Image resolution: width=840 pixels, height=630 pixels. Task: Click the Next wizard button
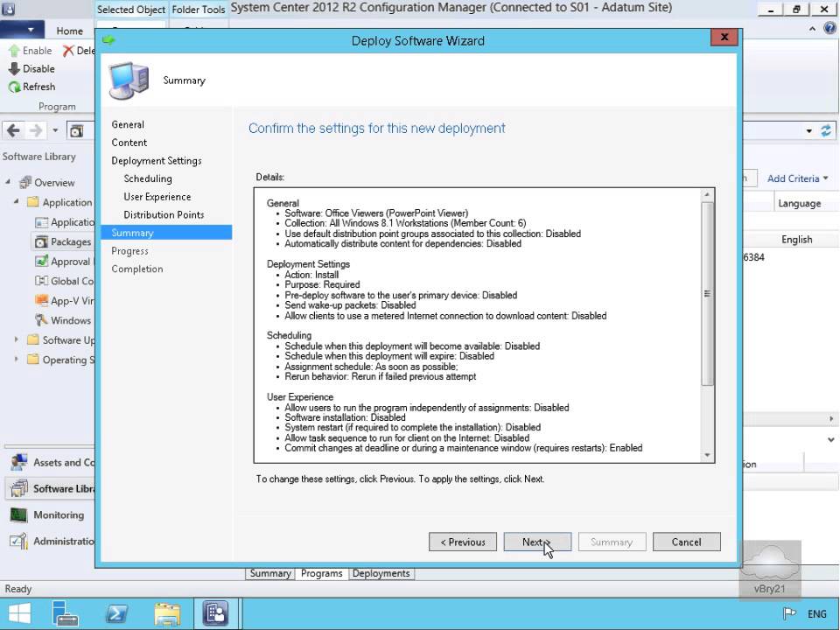click(x=537, y=542)
